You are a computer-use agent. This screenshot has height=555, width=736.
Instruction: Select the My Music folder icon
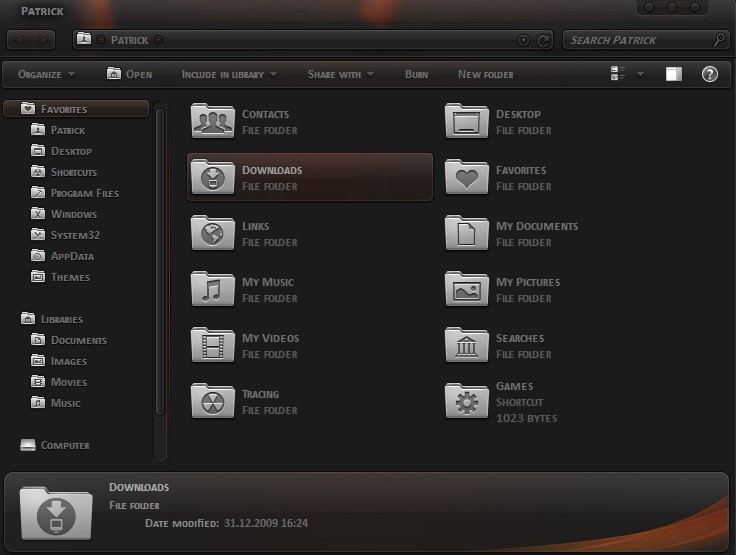(213, 289)
